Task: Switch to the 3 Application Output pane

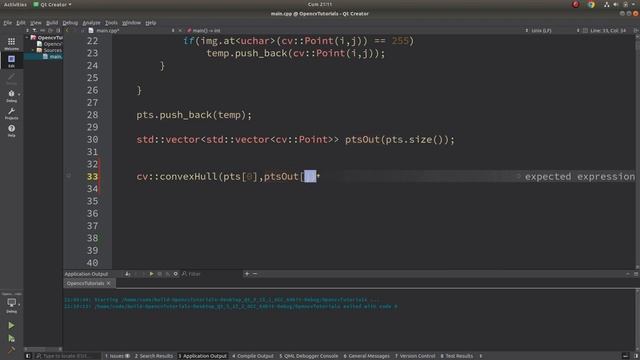Action: pos(202,356)
